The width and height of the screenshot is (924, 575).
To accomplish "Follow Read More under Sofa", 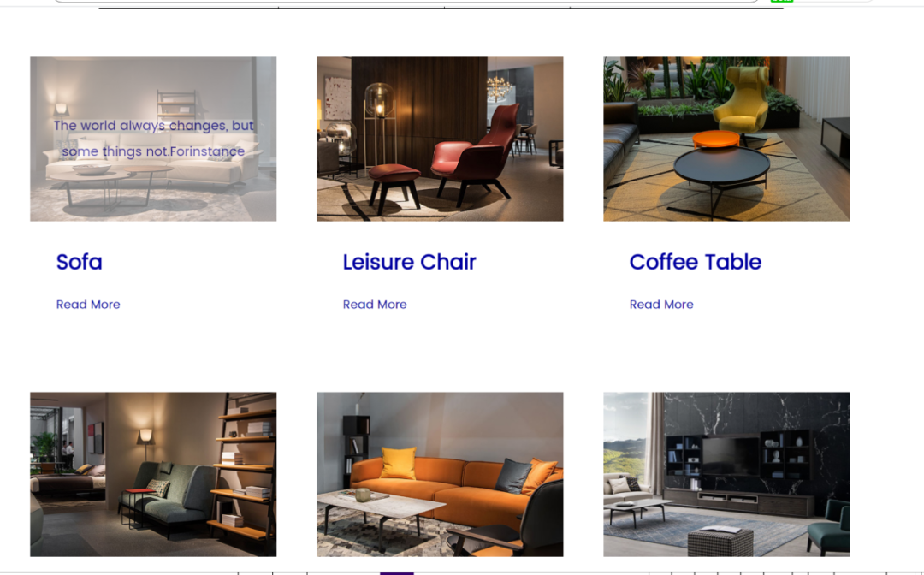I will (88, 305).
